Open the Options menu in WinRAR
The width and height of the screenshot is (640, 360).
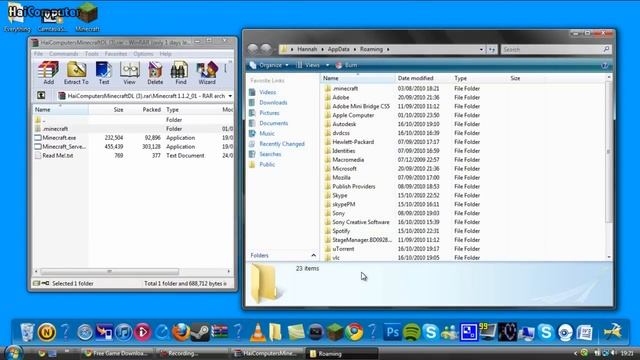point(143,54)
